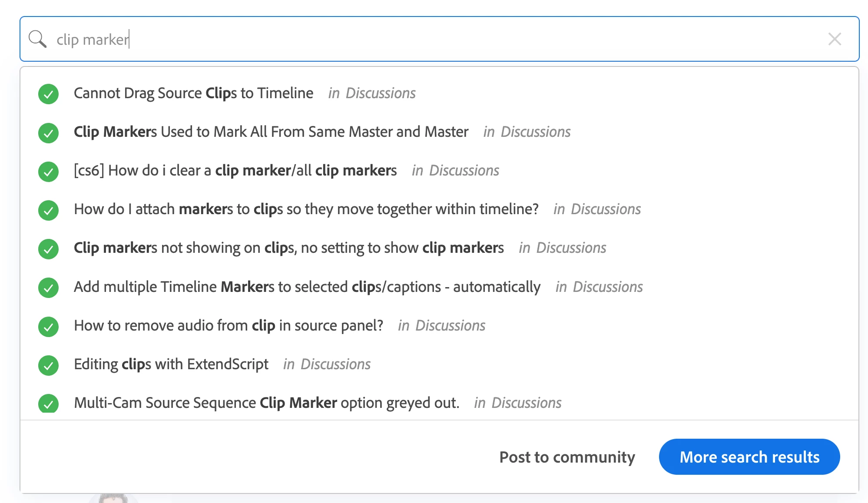This screenshot has height=503, width=868.
Task: Open 'Cannot Drag Source Clips to Timeline' result
Action: tap(193, 93)
